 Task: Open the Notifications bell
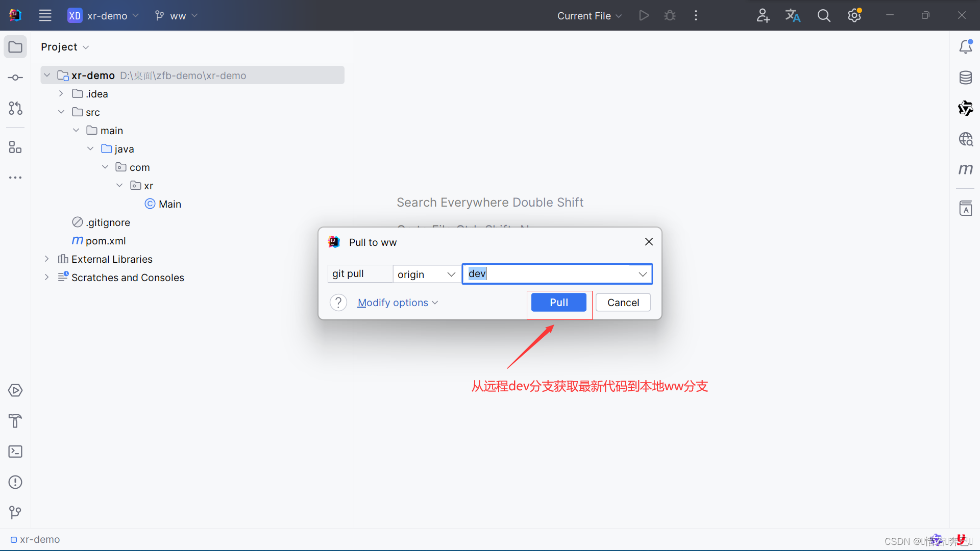click(965, 47)
